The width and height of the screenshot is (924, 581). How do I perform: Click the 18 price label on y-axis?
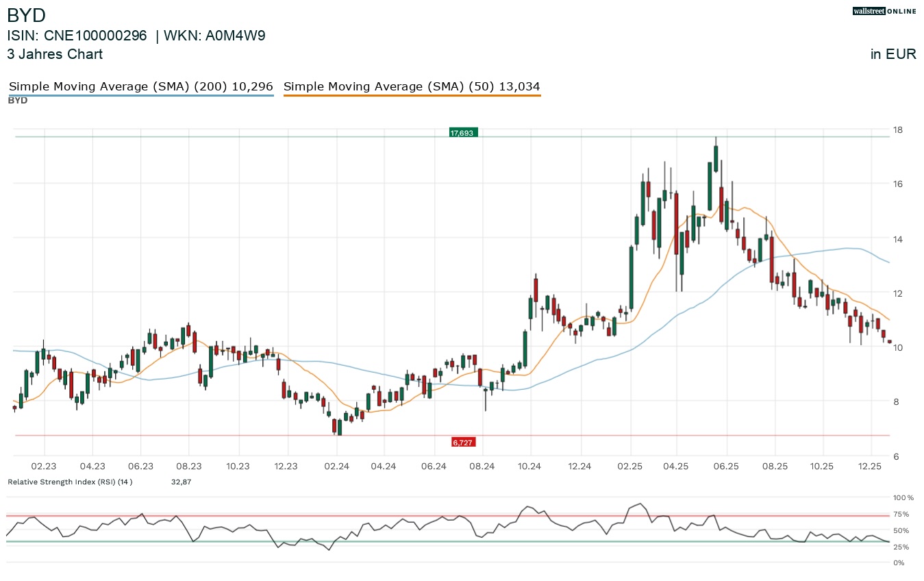click(x=897, y=129)
